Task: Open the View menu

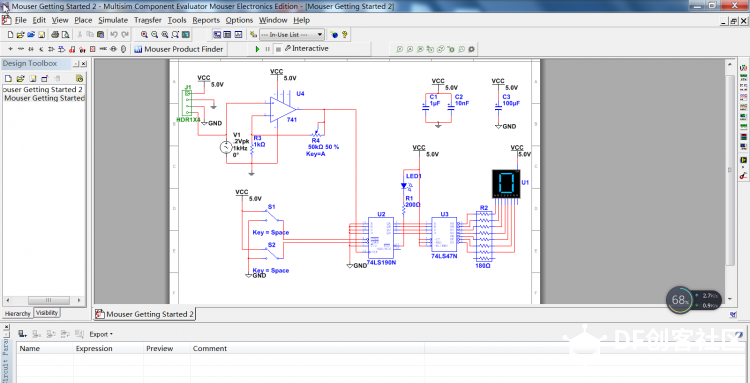Action: 60,20
